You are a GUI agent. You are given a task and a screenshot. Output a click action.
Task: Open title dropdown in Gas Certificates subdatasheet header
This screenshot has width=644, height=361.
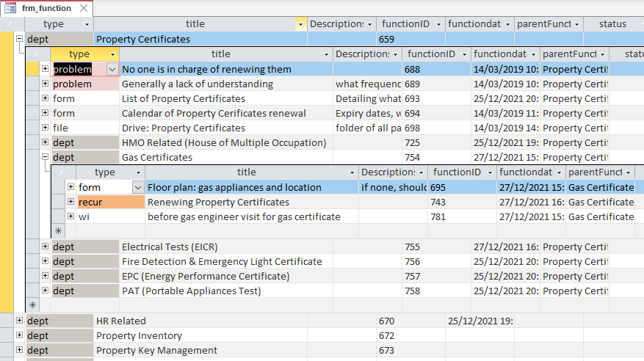[352, 172]
